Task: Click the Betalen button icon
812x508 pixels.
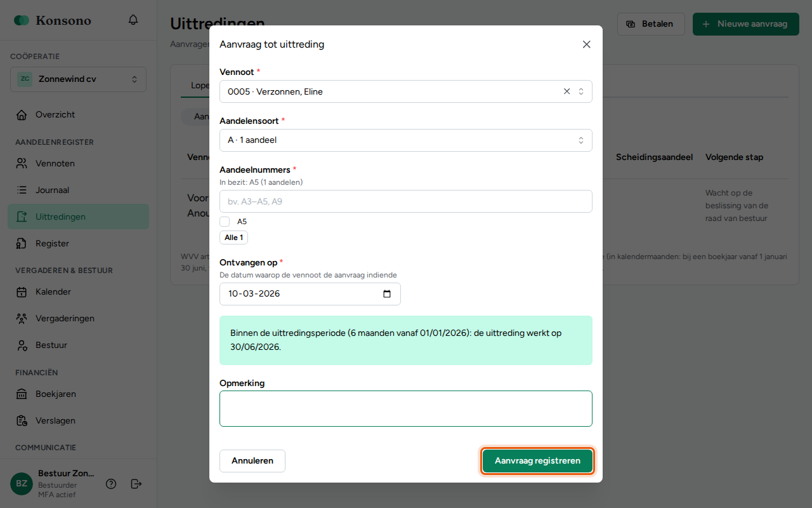Action: pyautogui.click(x=631, y=24)
